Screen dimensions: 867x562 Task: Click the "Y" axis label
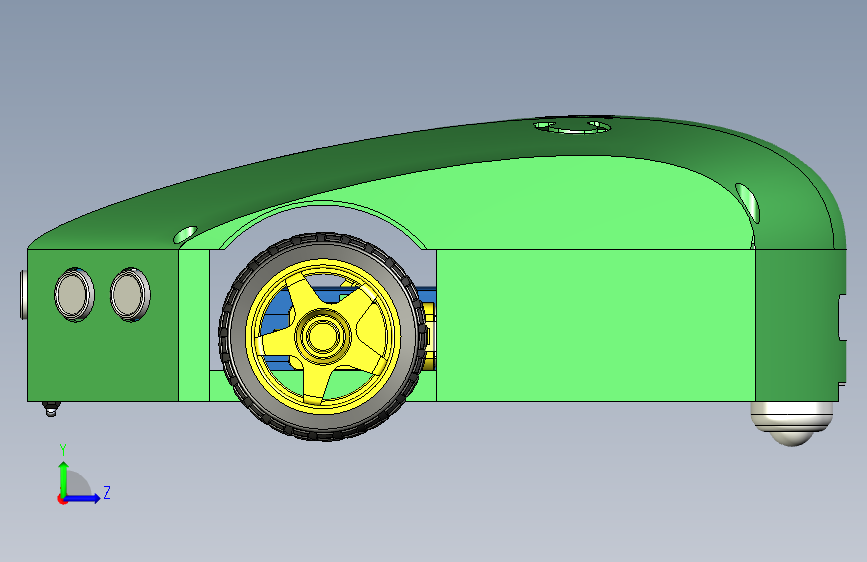tap(63, 450)
